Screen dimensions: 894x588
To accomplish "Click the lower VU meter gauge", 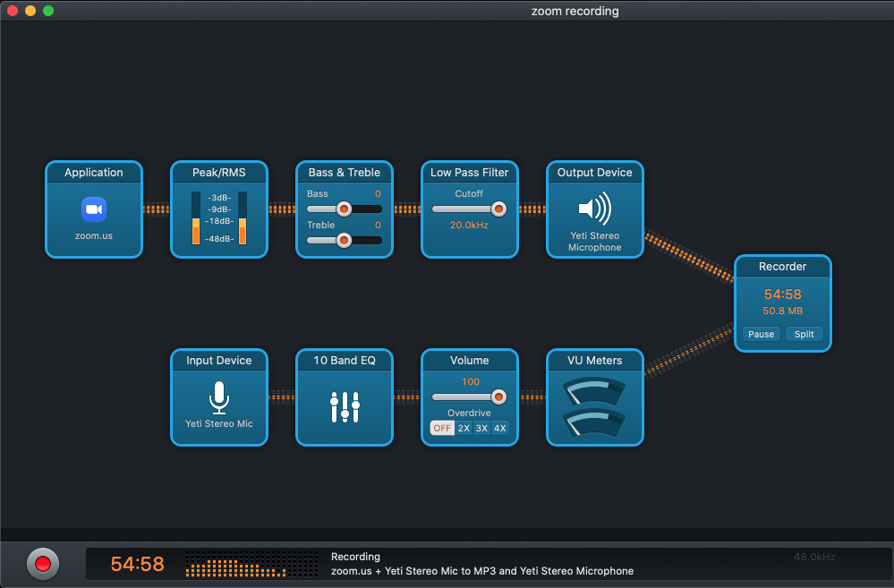I will (x=594, y=422).
